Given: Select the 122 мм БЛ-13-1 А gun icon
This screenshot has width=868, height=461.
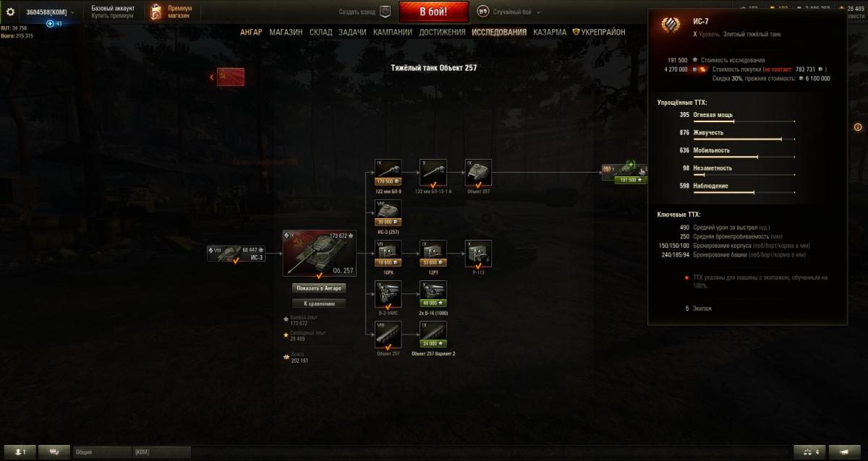Looking at the screenshot, I should [x=433, y=173].
